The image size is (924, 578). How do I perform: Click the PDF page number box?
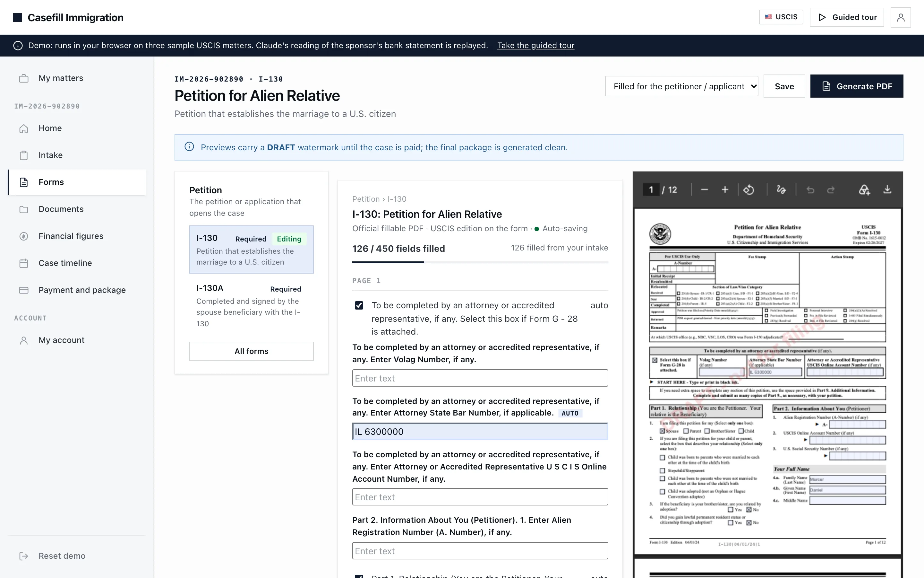pyautogui.click(x=651, y=189)
